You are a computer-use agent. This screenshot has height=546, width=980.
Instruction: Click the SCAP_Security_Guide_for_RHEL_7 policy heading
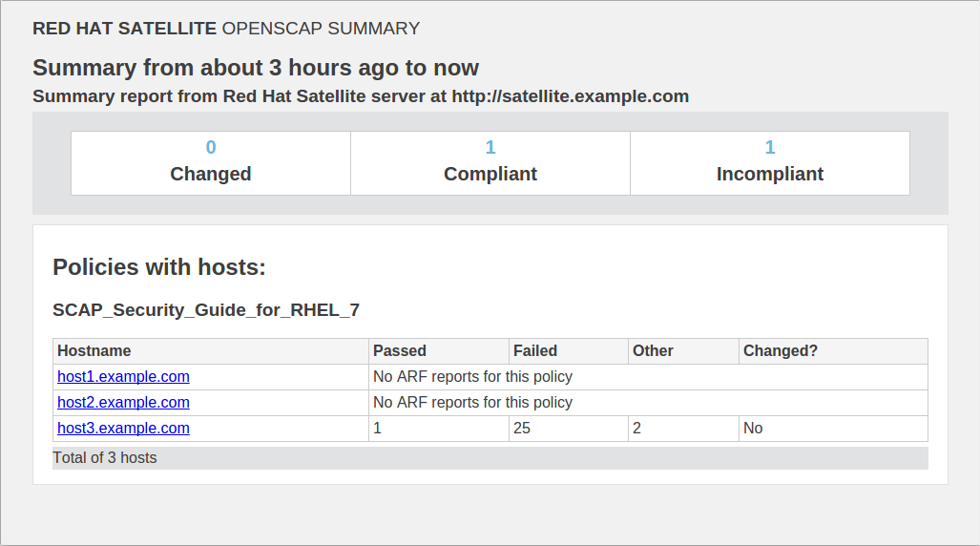point(206,310)
